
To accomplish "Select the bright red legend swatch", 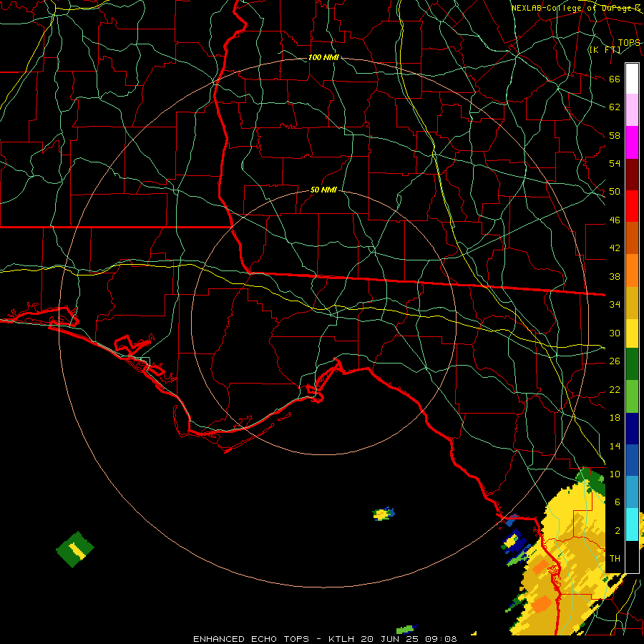I will (x=632, y=206).
